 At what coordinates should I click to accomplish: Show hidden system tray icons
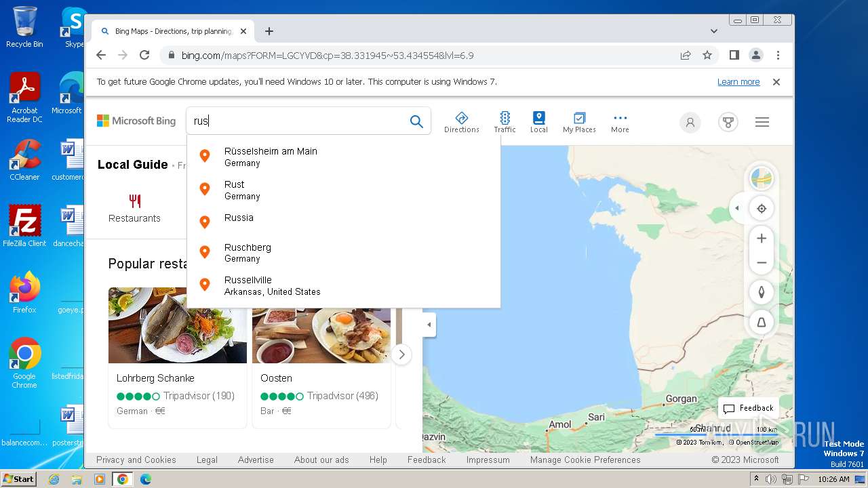pyautogui.click(x=756, y=479)
